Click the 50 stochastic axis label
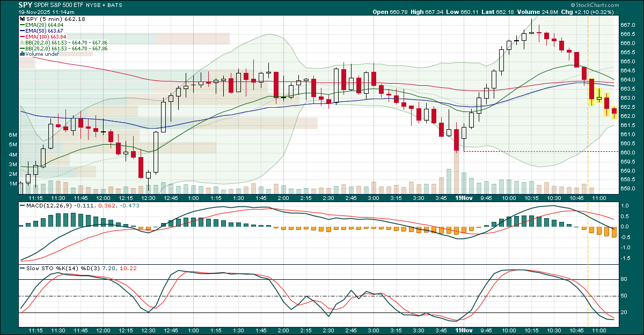 (624, 296)
